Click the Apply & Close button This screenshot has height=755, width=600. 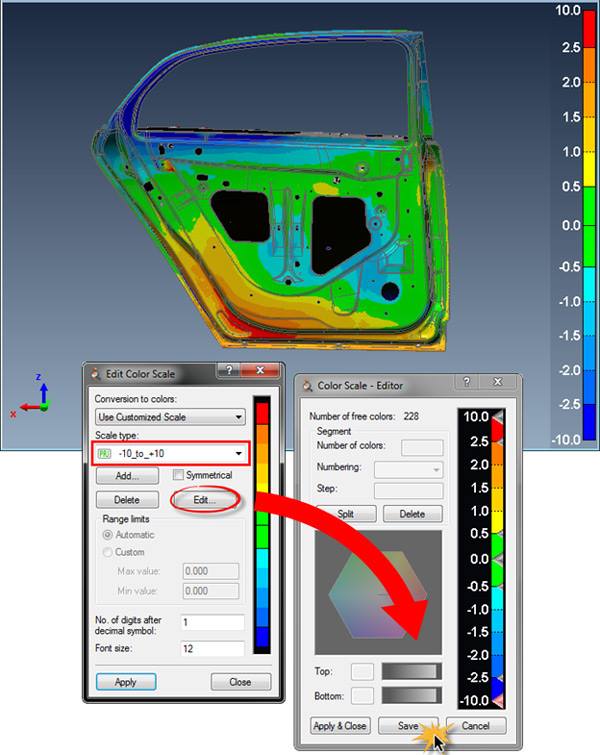click(340, 726)
